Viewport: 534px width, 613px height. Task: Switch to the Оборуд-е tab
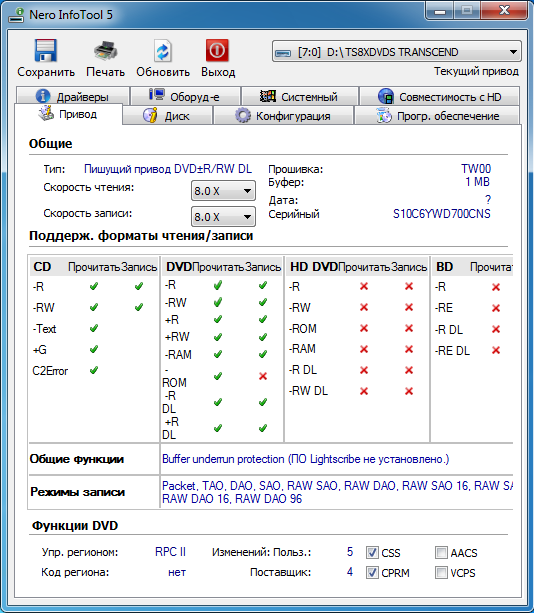(185, 96)
